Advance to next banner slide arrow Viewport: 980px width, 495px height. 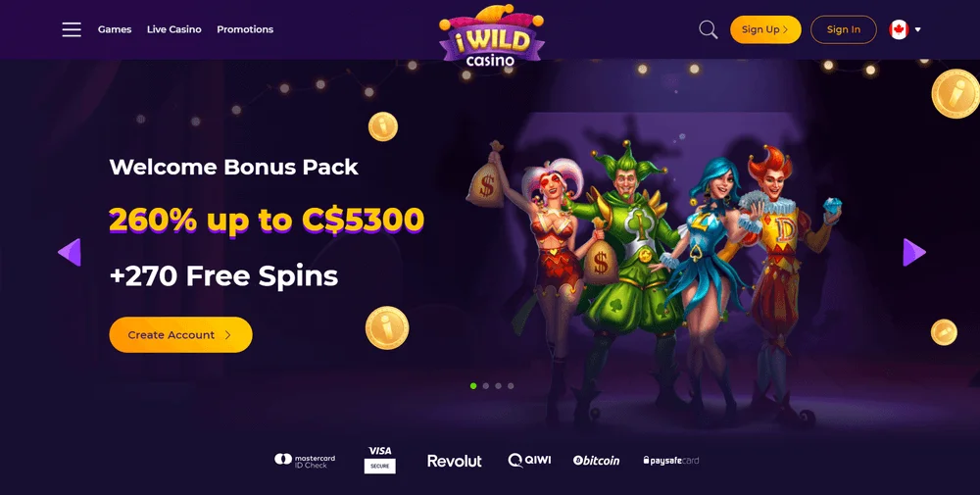(914, 253)
